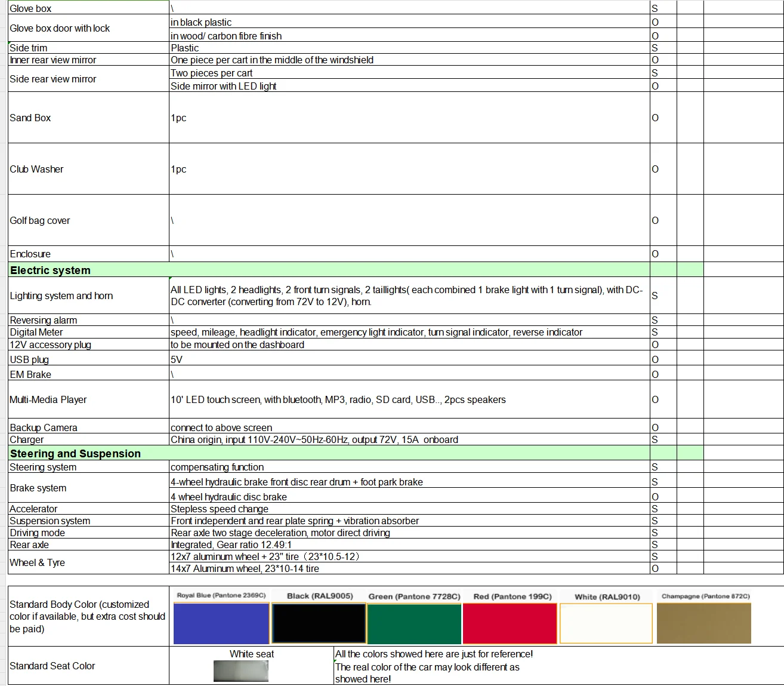This screenshot has width=784, height=686.
Task: Select 'Rear axle two stage deceleration' cell
Action: [409, 533]
